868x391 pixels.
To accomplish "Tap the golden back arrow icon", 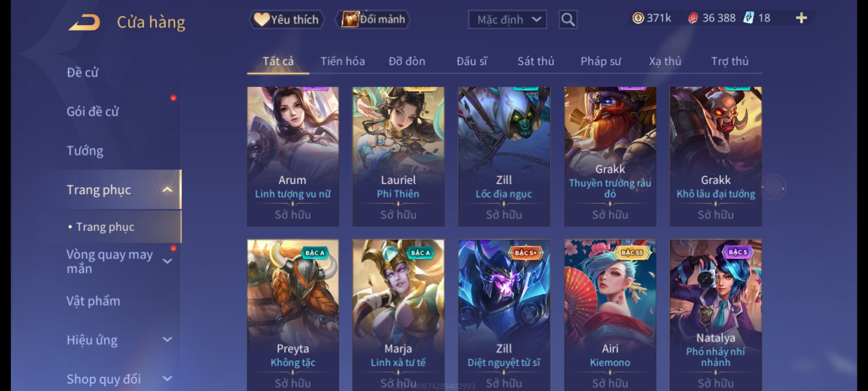I will pos(84,22).
